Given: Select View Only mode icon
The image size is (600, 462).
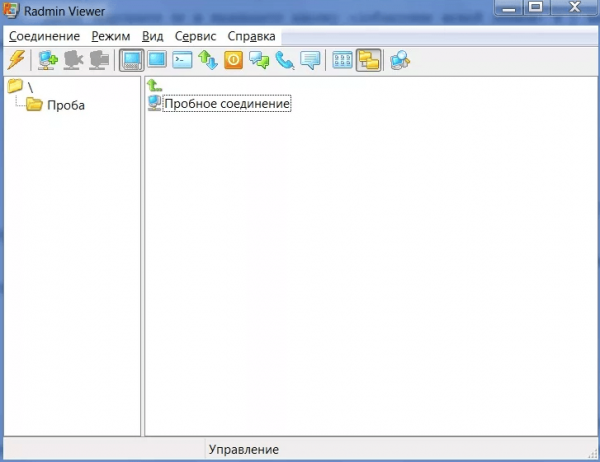Looking at the screenshot, I should click(x=157, y=60).
